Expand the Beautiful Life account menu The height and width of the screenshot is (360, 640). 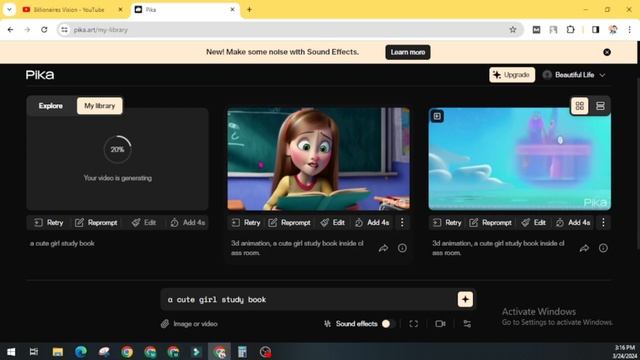[x=574, y=75]
